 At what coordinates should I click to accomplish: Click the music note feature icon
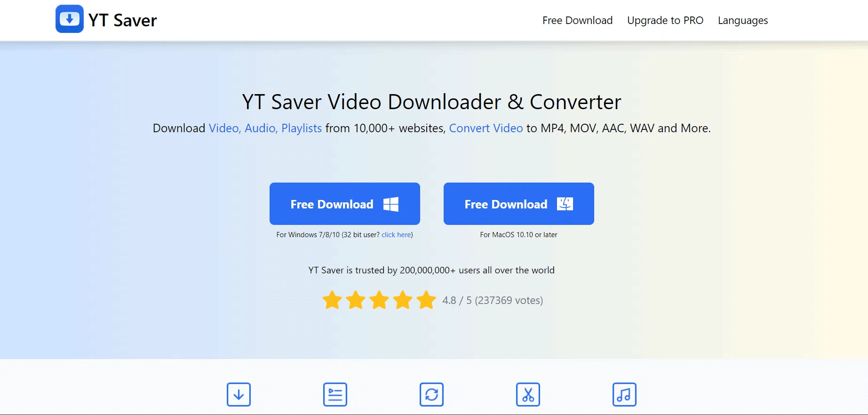(624, 394)
